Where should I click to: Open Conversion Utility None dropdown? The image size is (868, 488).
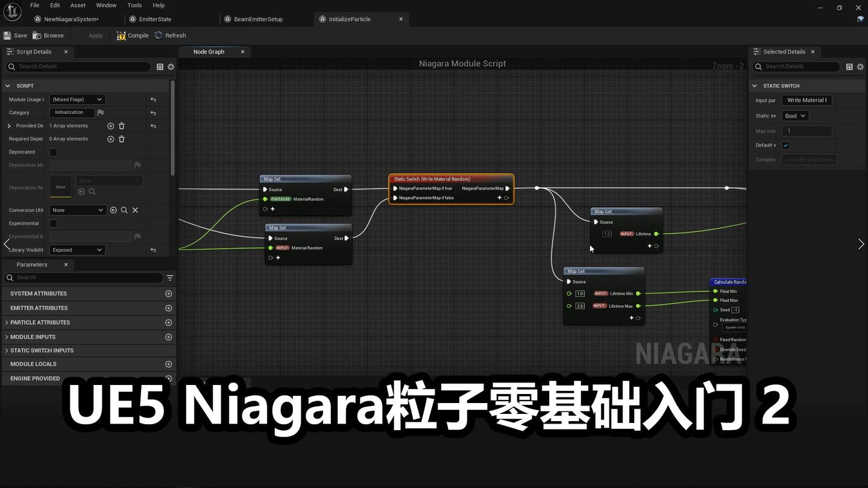coord(77,210)
